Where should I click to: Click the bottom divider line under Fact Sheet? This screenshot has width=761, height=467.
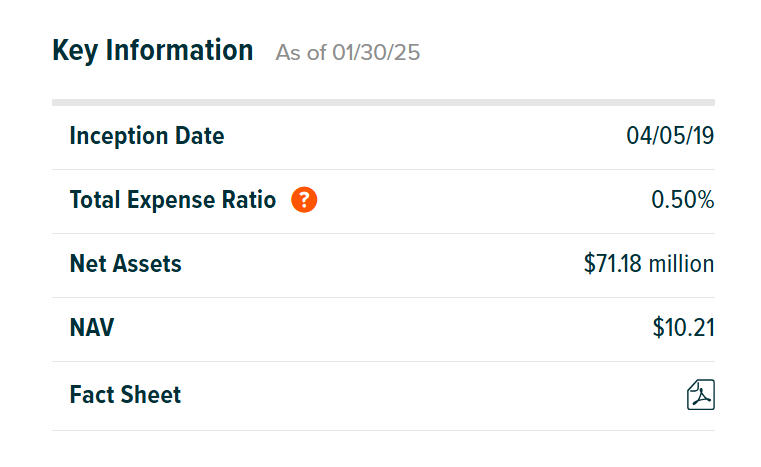(x=383, y=430)
